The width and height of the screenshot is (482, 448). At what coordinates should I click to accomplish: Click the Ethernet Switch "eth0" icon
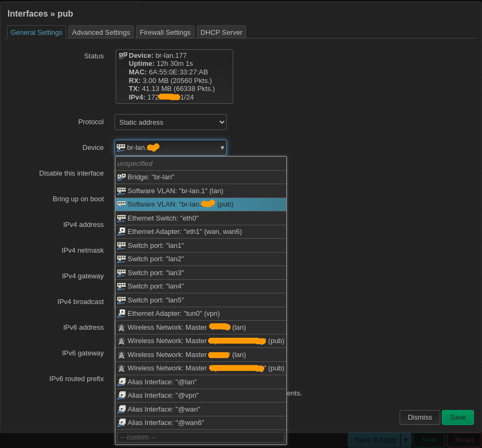pyautogui.click(x=121, y=218)
